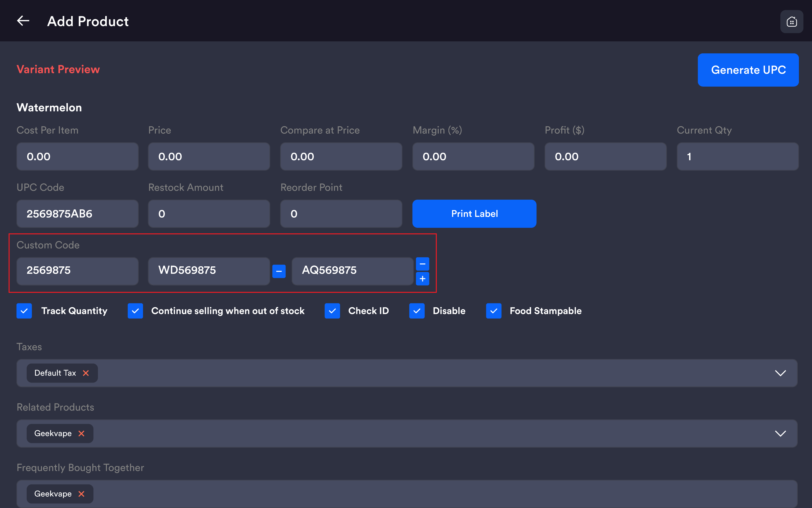Remove the AQ569875 custom code with minus
812x508 pixels.
423,264
